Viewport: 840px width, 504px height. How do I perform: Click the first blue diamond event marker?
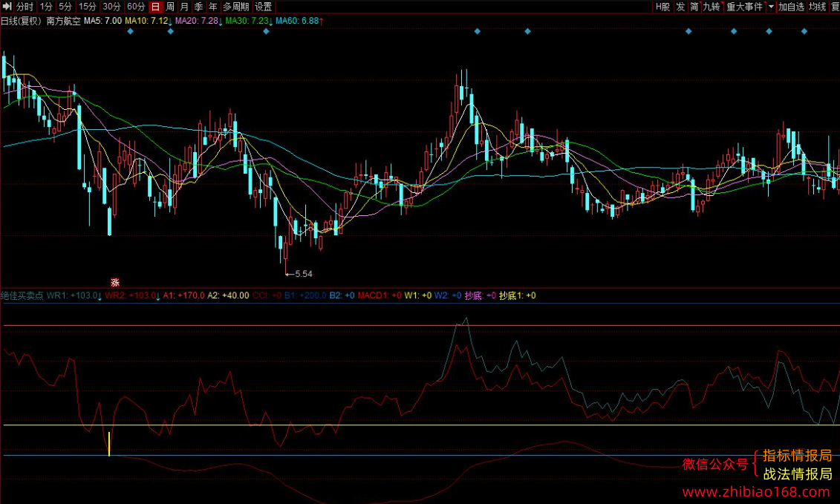pyautogui.click(x=130, y=32)
